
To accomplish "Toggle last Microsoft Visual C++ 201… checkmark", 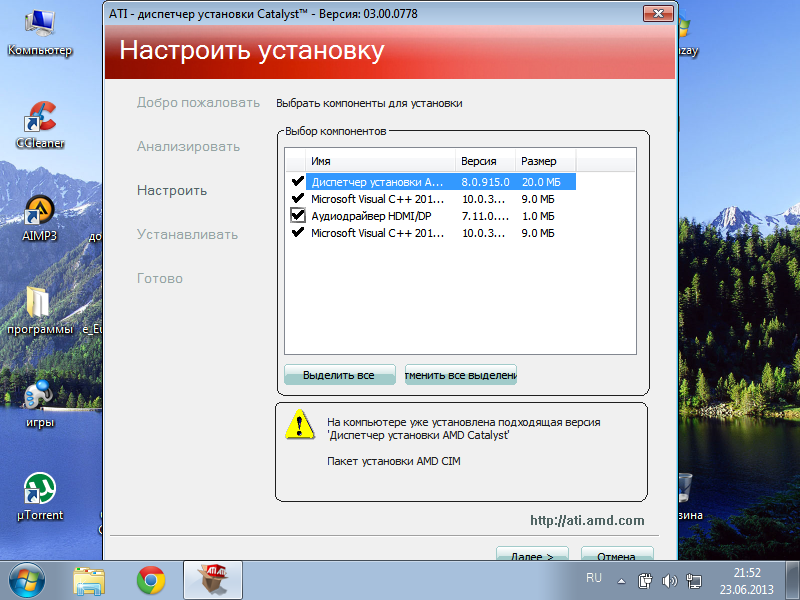I will (x=297, y=232).
